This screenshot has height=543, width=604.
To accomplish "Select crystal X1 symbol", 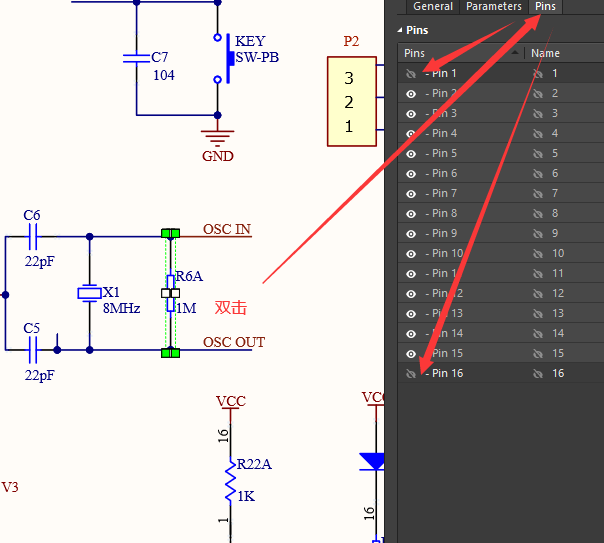I will (89, 293).
